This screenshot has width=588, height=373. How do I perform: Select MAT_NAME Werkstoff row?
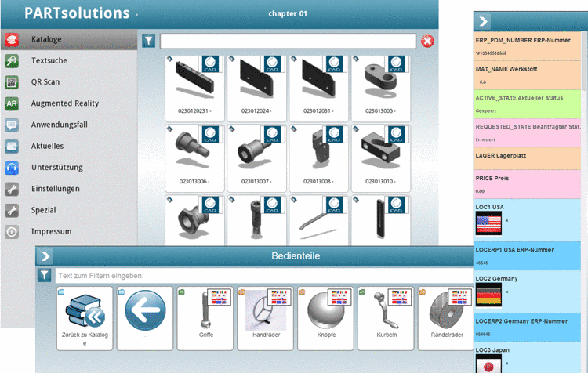[x=528, y=75]
